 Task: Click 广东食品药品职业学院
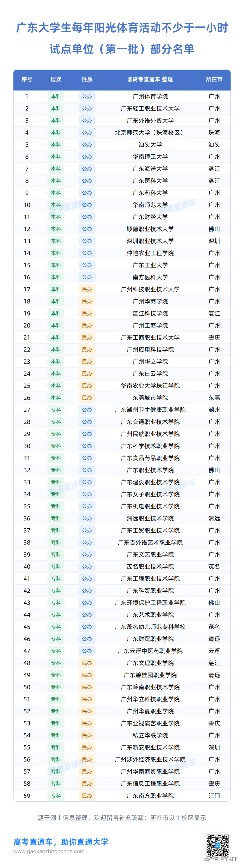click(x=150, y=458)
